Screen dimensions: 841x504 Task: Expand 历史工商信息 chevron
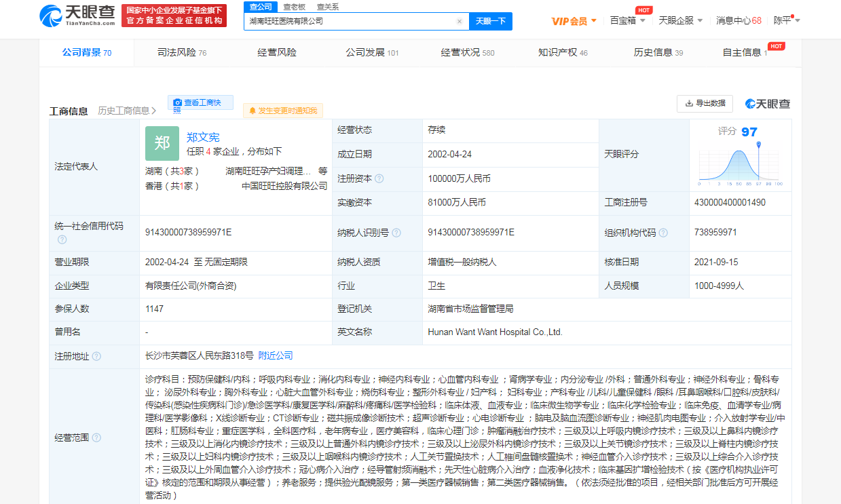tap(154, 111)
